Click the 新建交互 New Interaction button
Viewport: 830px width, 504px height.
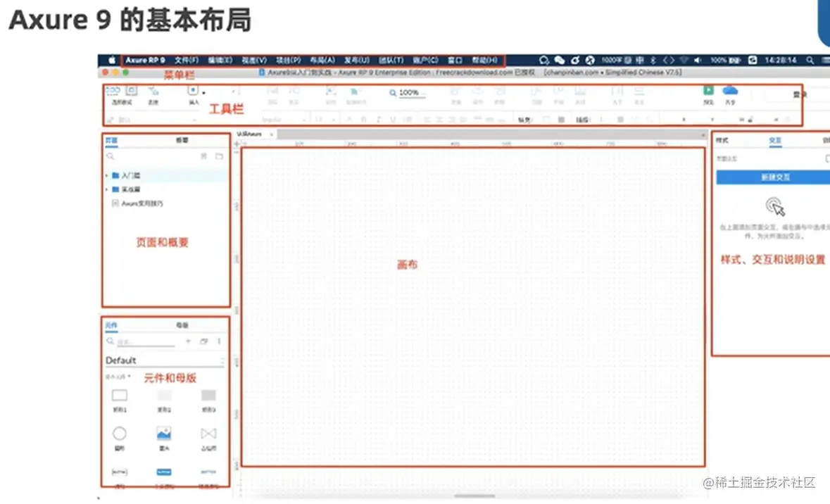point(773,177)
